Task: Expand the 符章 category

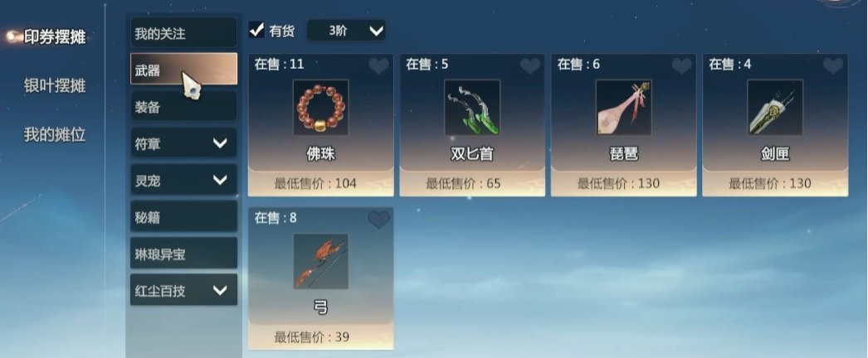Action: click(183, 143)
